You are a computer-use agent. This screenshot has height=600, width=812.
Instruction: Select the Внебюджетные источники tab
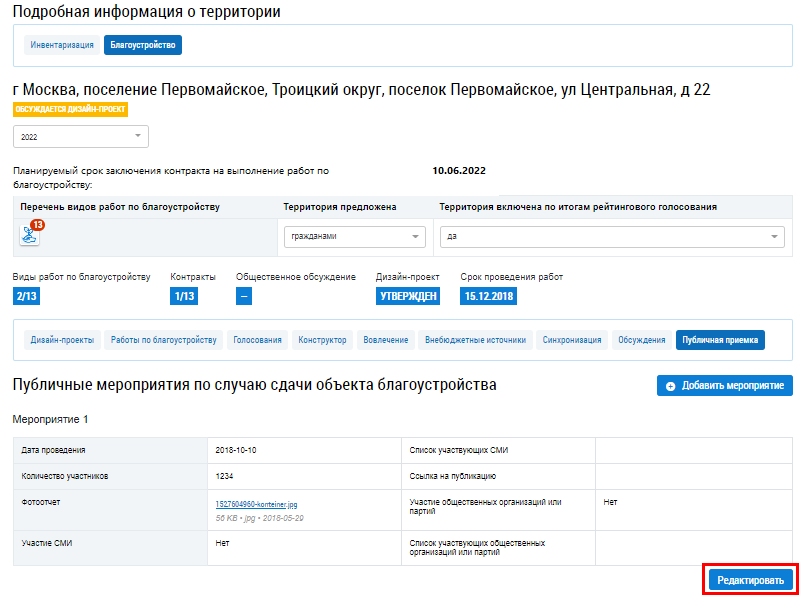[x=475, y=340]
